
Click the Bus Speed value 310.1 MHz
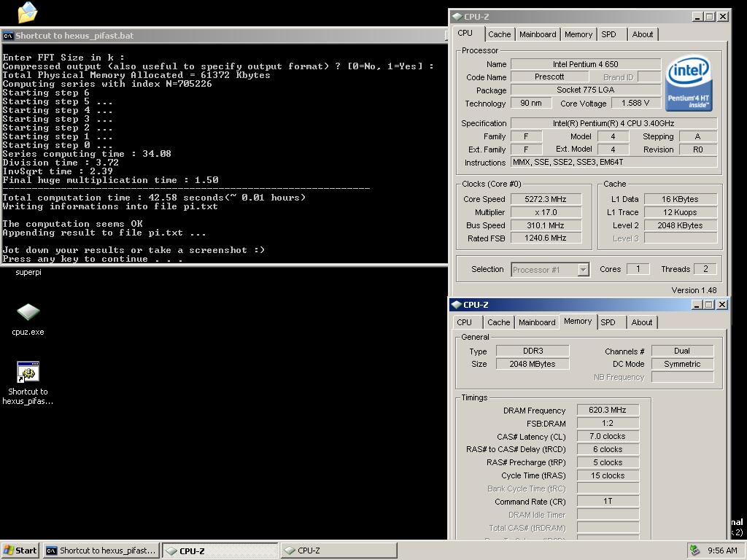pyautogui.click(x=546, y=225)
